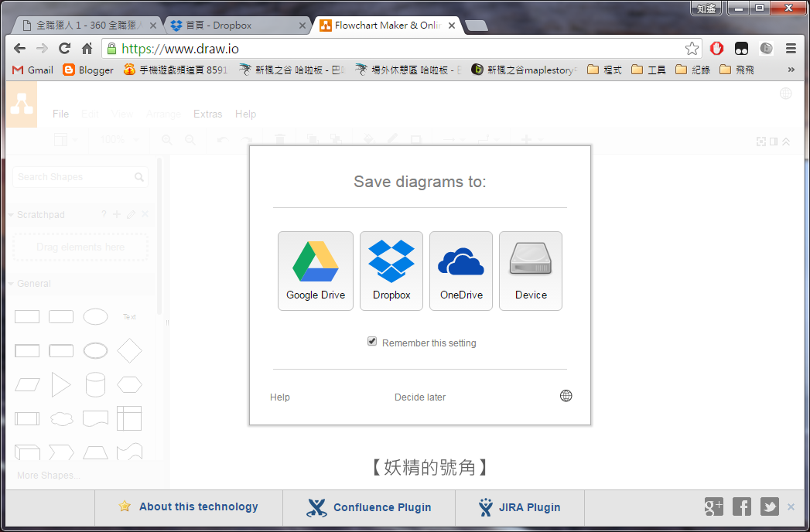Click the redo arrow

pos(247,140)
